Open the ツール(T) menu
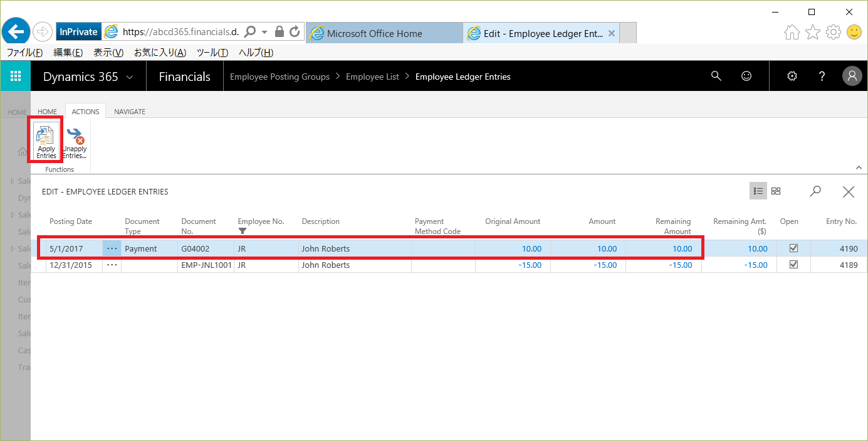This screenshot has width=868, height=441. coord(212,53)
